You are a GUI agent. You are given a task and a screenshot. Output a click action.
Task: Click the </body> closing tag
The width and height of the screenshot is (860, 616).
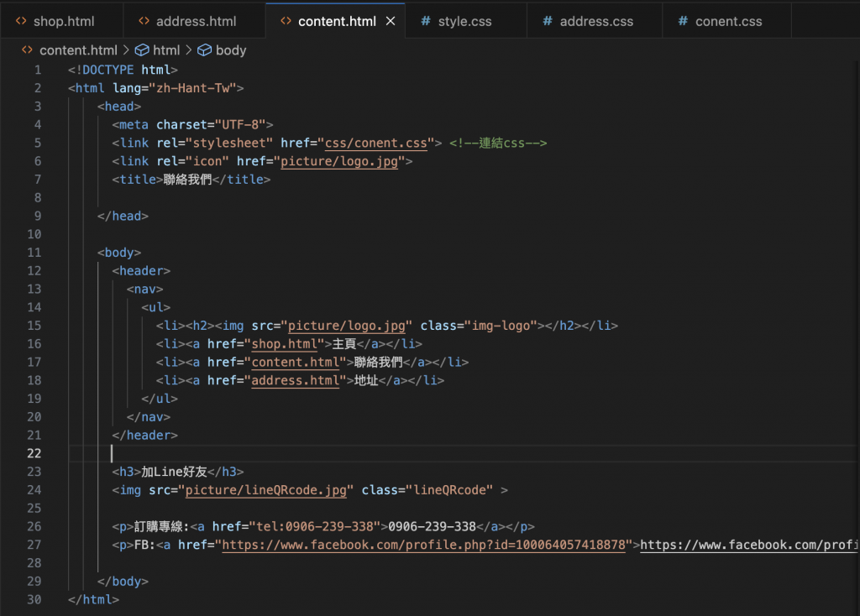click(x=123, y=582)
